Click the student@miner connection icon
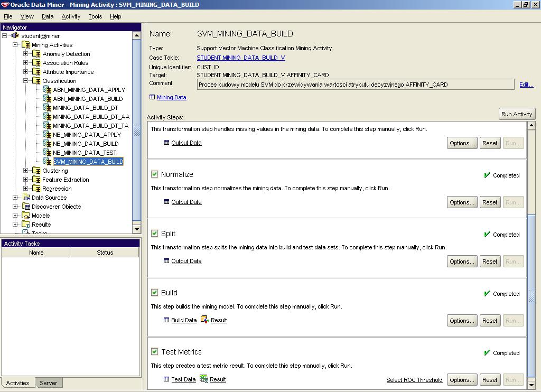Viewport: 541px width, 392px height. coord(15,35)
